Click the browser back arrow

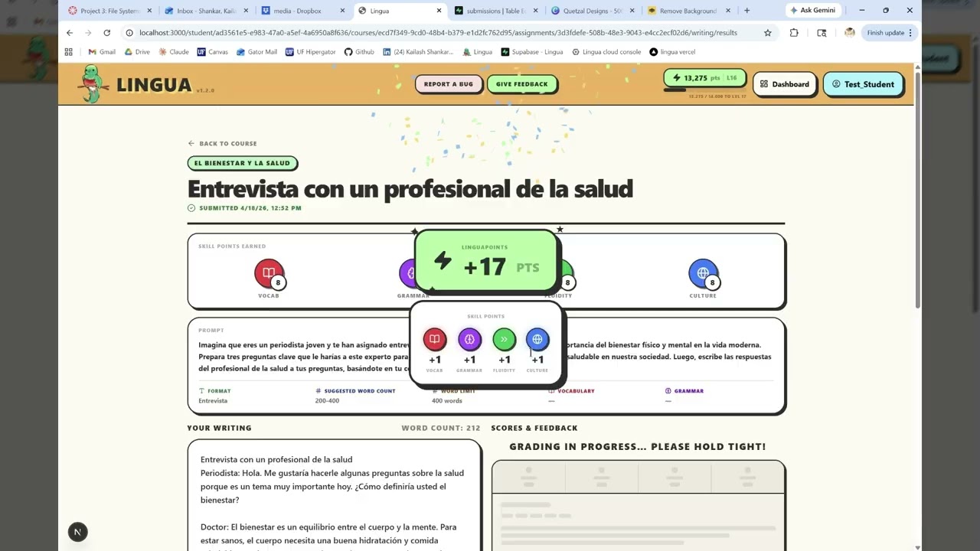tap(70, 33)
